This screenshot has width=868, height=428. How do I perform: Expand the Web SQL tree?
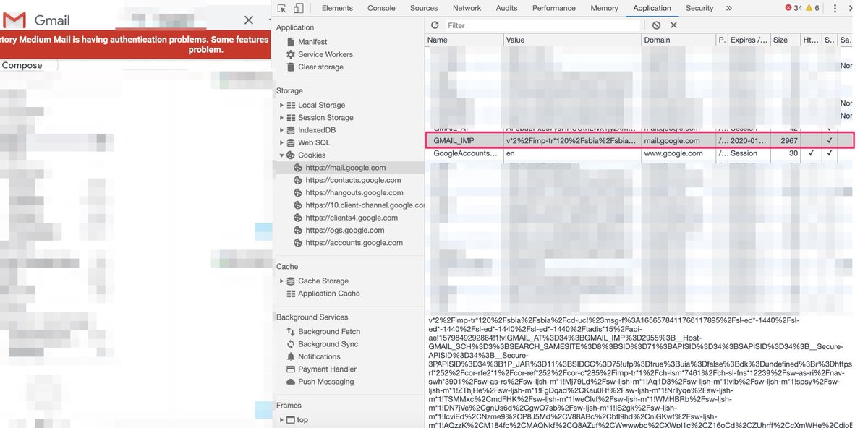[x=282, y=142]
